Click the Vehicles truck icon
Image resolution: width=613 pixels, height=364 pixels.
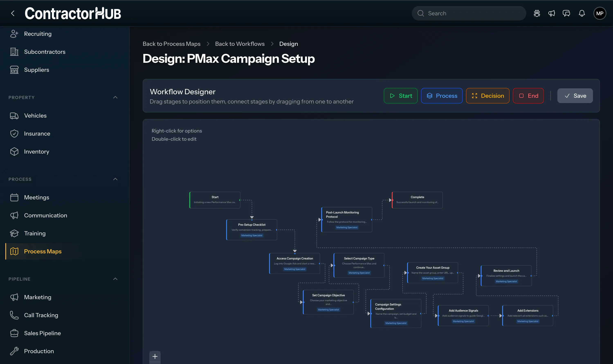(x=14, y=116)
